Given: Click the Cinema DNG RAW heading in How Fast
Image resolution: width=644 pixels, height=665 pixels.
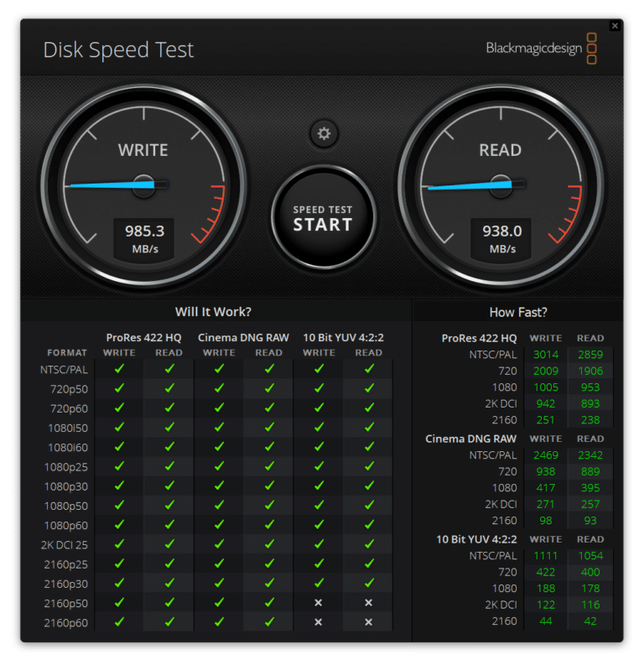Looking at the screenshot, I should [470, 439].
